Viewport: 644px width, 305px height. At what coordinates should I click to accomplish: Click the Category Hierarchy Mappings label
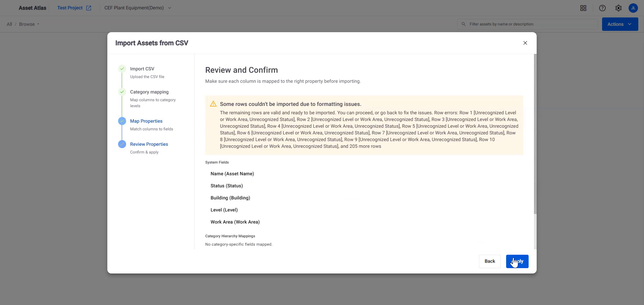pyautogui.click(x=230, y=236)
